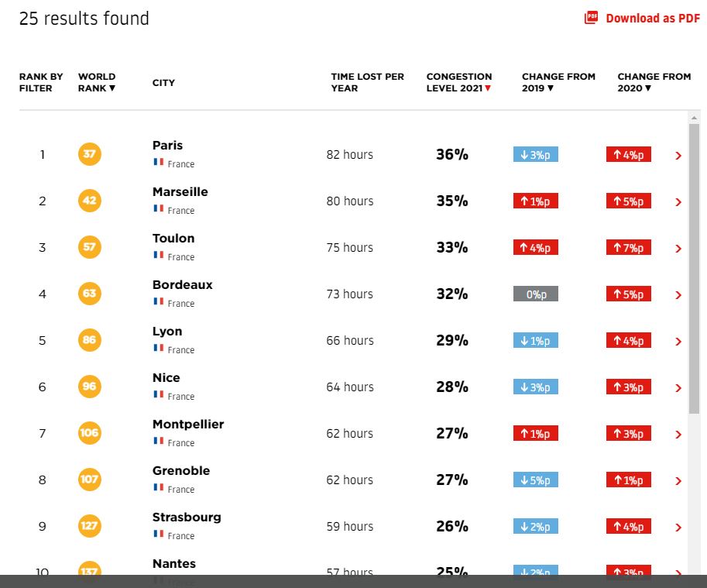
Task: Open Grenoble details via right chevron
Action: [678, 481]
